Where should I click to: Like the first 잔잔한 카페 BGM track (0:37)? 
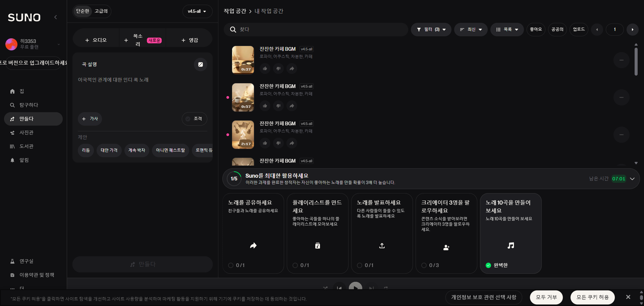pyautogui.click(x=265, y=69)
